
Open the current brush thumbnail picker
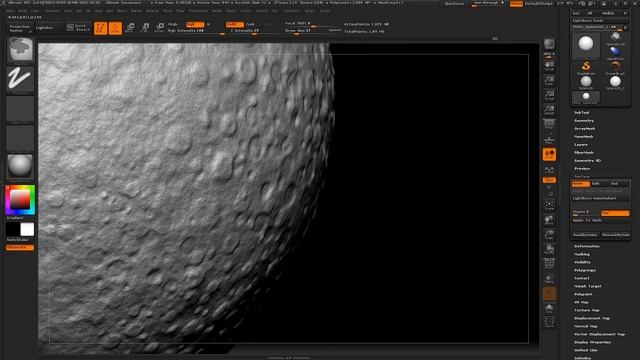tap(20, 50)
